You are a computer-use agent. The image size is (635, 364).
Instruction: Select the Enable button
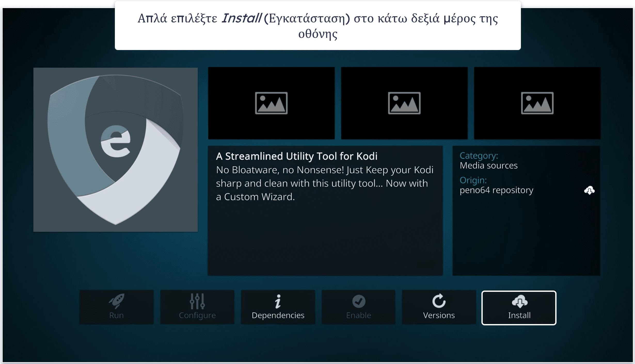359,307
